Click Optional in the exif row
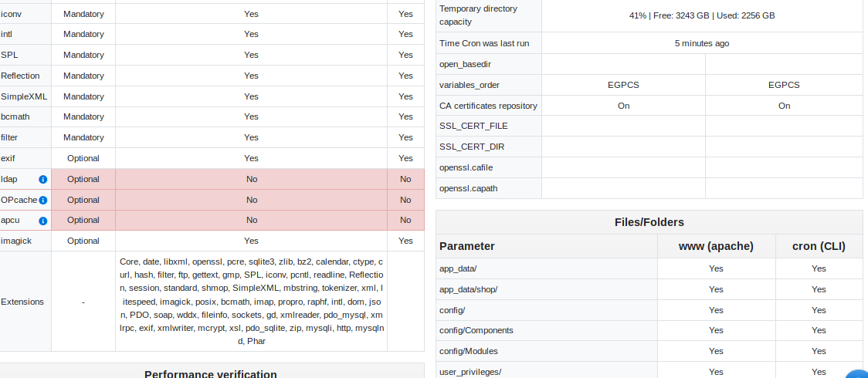The width and height of the screenshot is (868, 378). pos(83,158)
